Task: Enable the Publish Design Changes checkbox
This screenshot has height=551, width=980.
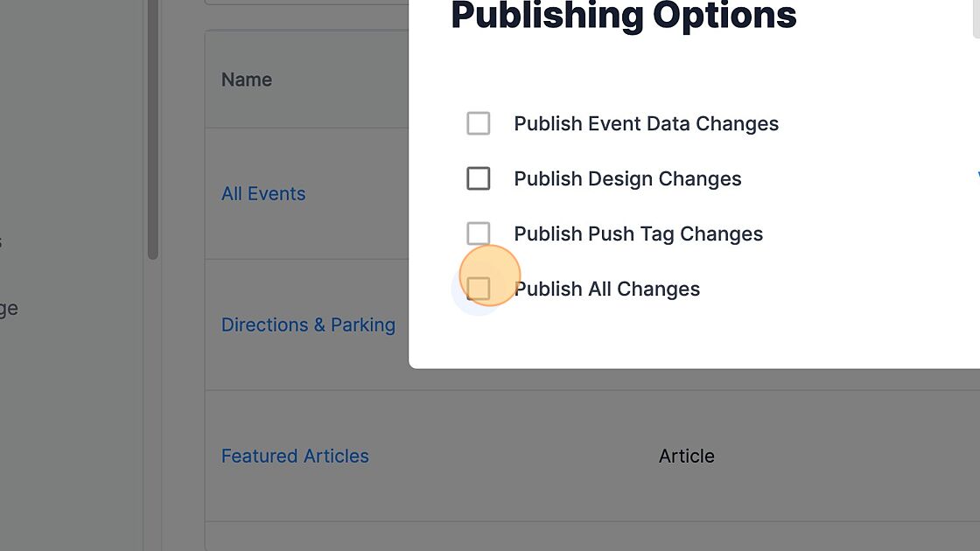Action: tap(479, 178)
